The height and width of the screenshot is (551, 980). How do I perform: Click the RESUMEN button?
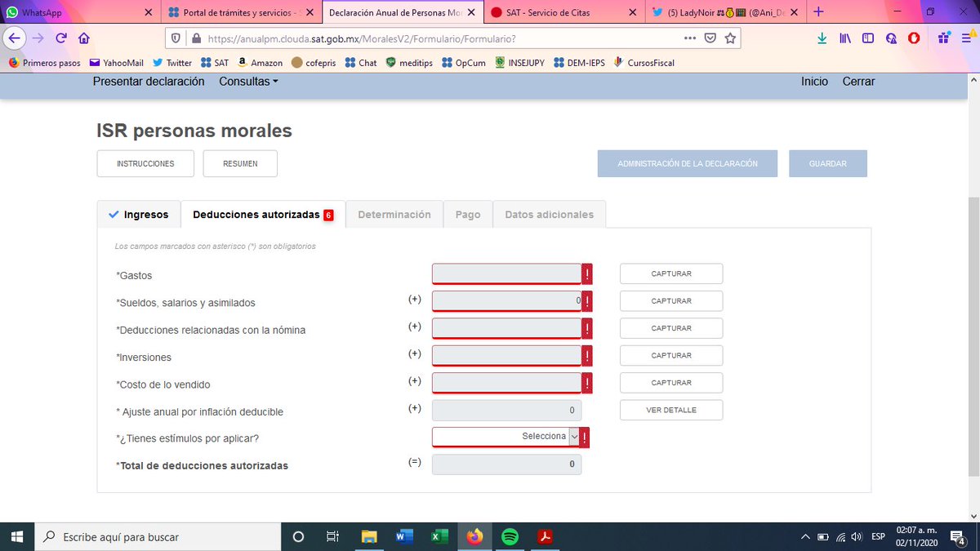click(240, 163)
